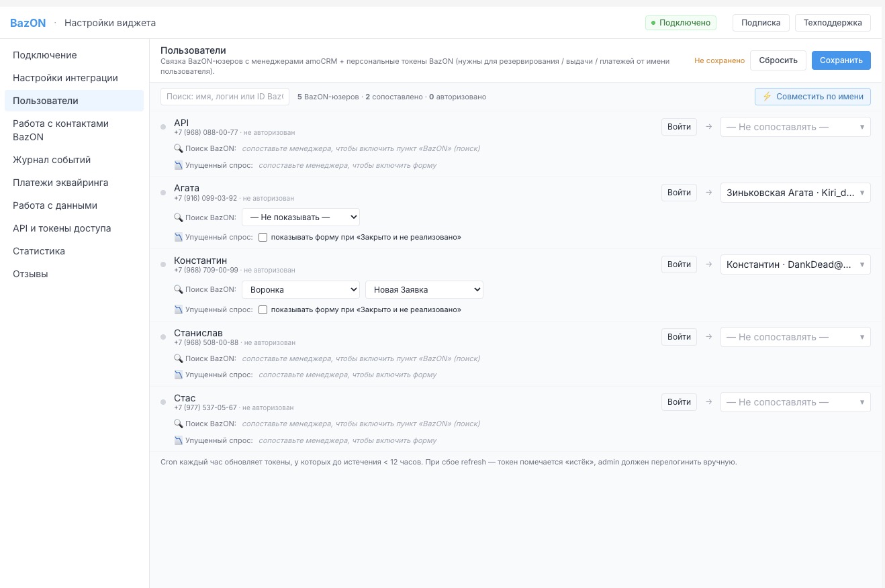This screenshot has width=885, height=588.
Task: Click the status dot beside Стас
Action: pyautogui.click(x=163, y=402)
